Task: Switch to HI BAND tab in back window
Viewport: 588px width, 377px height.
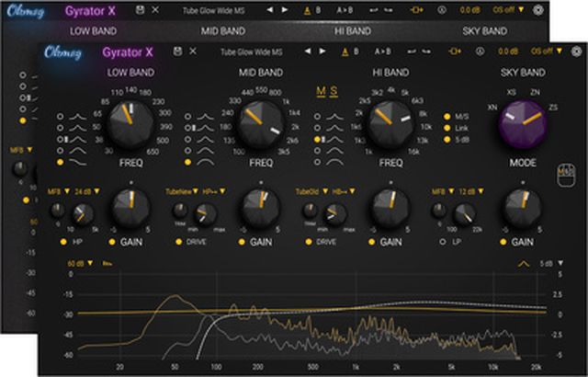Action: pyautogui.click(x=353, y=30)
